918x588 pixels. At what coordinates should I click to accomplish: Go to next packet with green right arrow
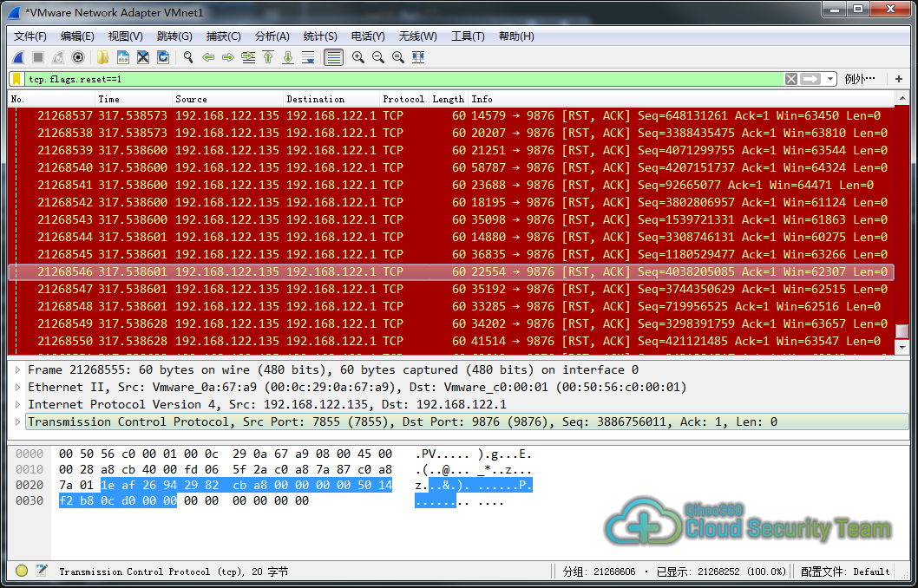coord(227,57)
